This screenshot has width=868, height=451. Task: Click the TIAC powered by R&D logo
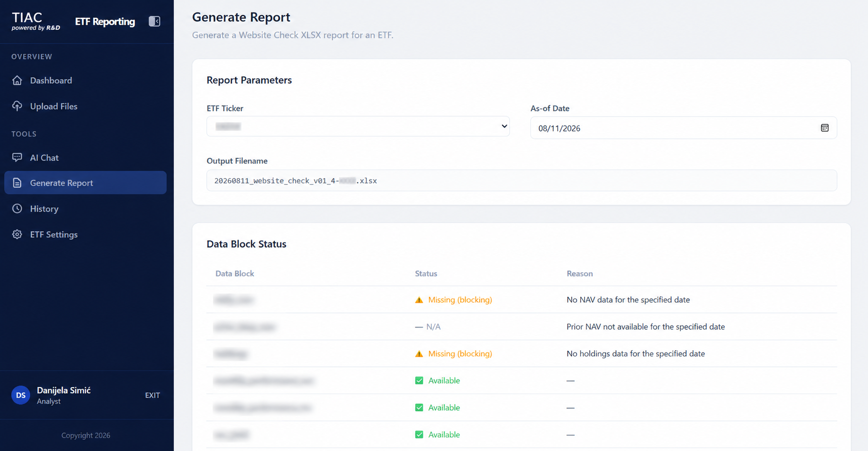36,21
